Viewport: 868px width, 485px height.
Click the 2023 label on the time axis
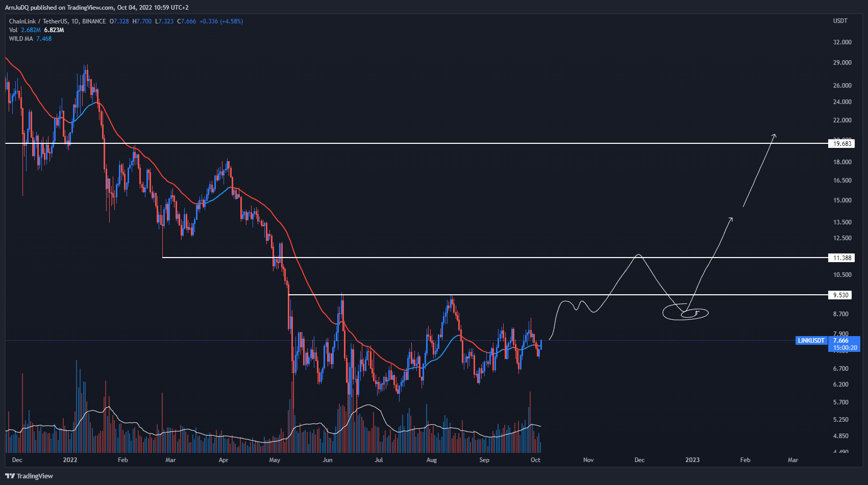(692, 460)
